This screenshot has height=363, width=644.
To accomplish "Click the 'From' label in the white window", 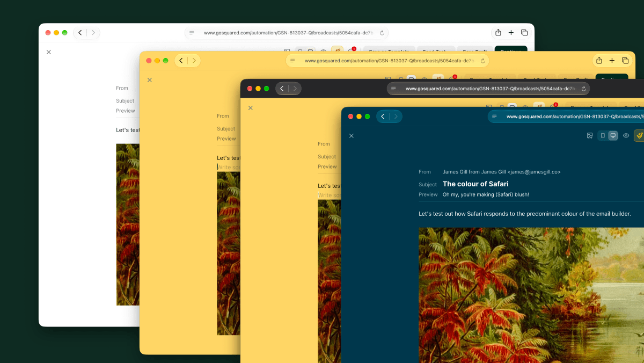I will pos(122,88).
